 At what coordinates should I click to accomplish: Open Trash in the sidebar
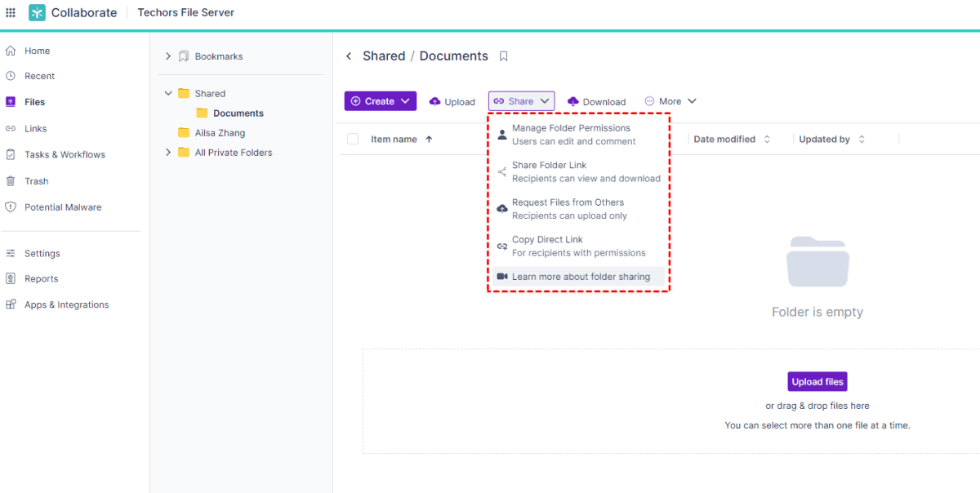pos(37,181)
